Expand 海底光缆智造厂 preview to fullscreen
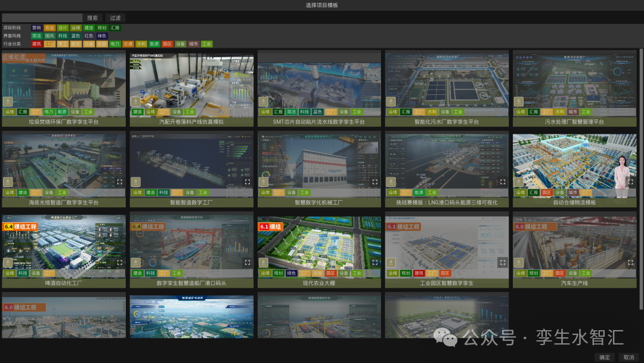 (119, 181)
